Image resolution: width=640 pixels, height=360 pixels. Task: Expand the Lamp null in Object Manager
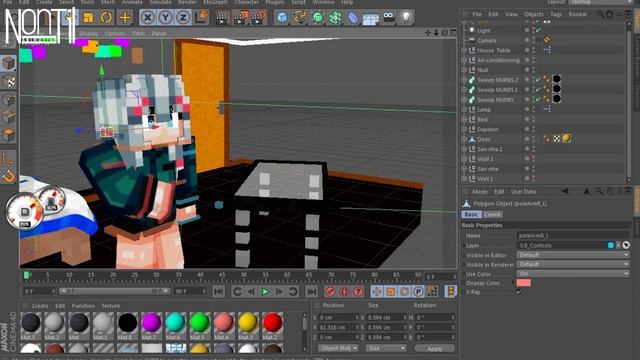pyautogui.click(x=464, y=109)
